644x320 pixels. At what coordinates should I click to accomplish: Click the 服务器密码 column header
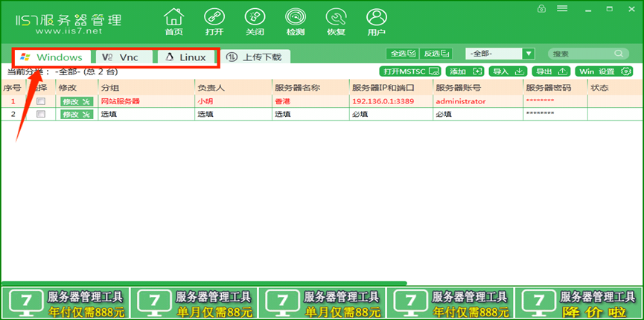[555, 88]
